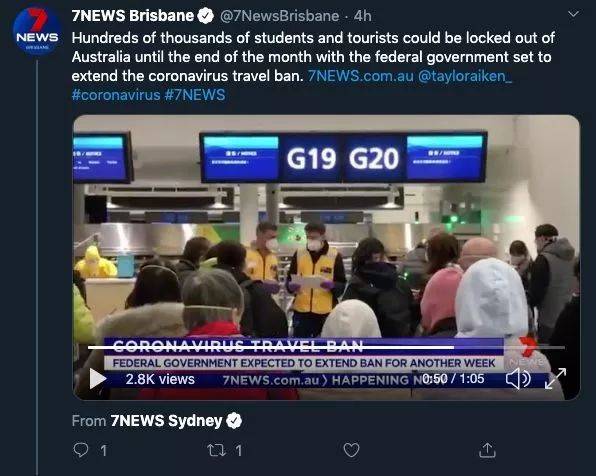596x476 pixels.
Task: Open the #7NEWS hashtag
Action: coord(195,95)
